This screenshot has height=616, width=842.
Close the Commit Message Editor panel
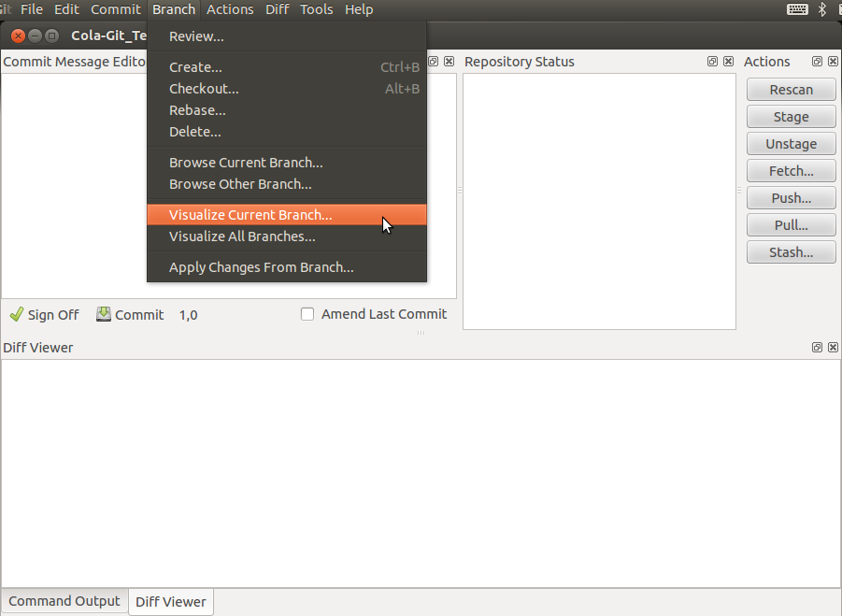449,61
